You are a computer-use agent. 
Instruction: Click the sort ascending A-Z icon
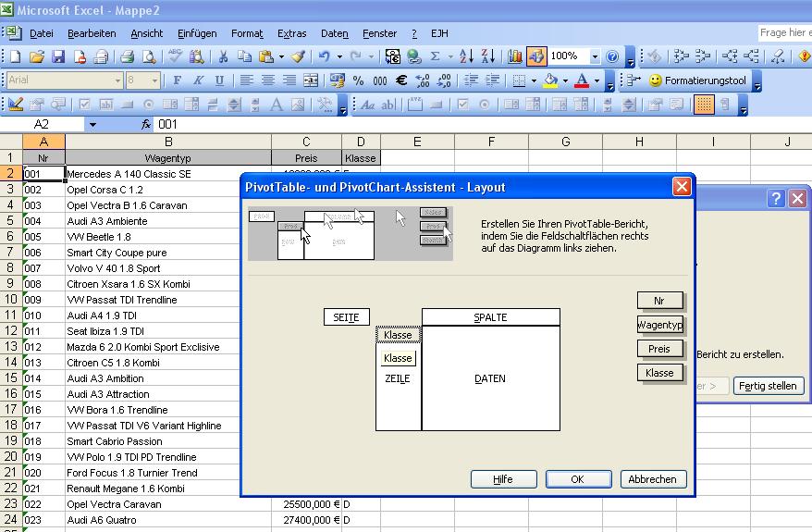click(x=465, y=56)
